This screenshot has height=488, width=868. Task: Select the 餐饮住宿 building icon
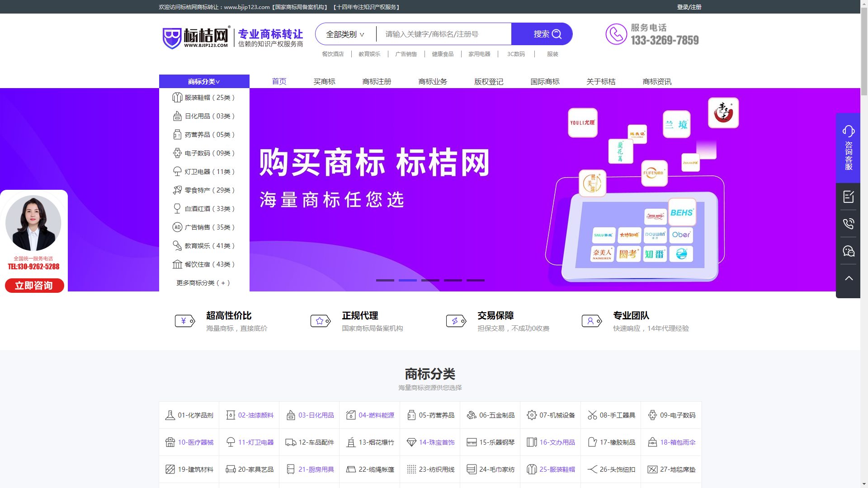tap(177, 264)
